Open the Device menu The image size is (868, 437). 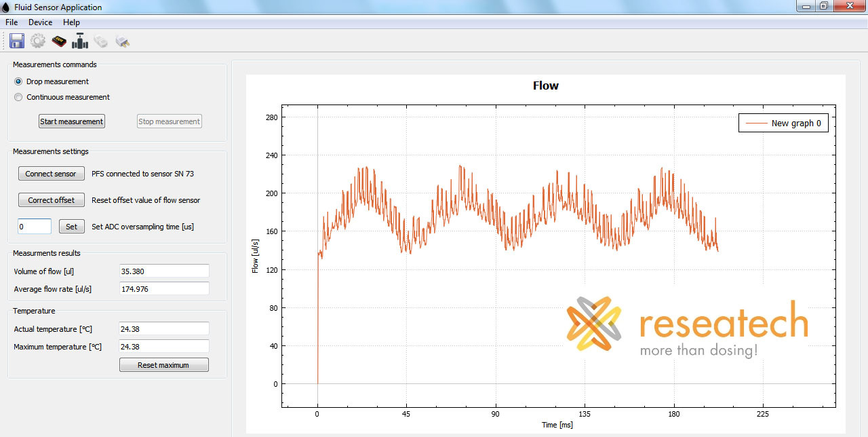point(40,22)
